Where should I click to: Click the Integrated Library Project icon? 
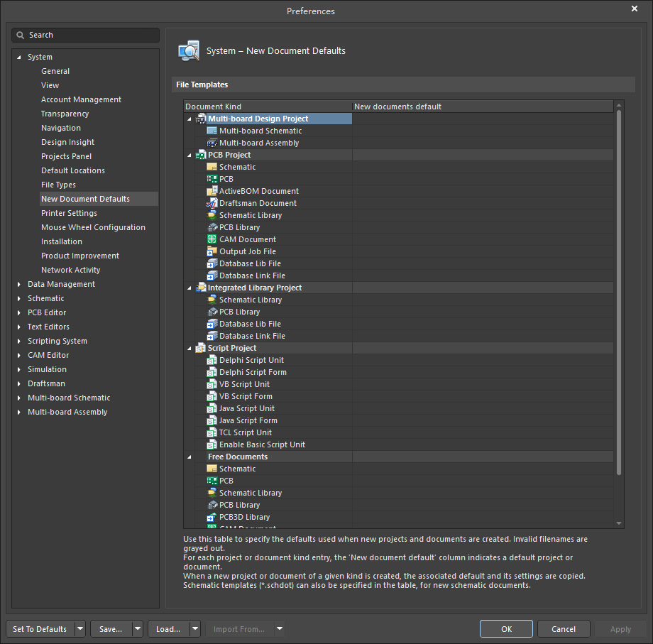(201, 288)
